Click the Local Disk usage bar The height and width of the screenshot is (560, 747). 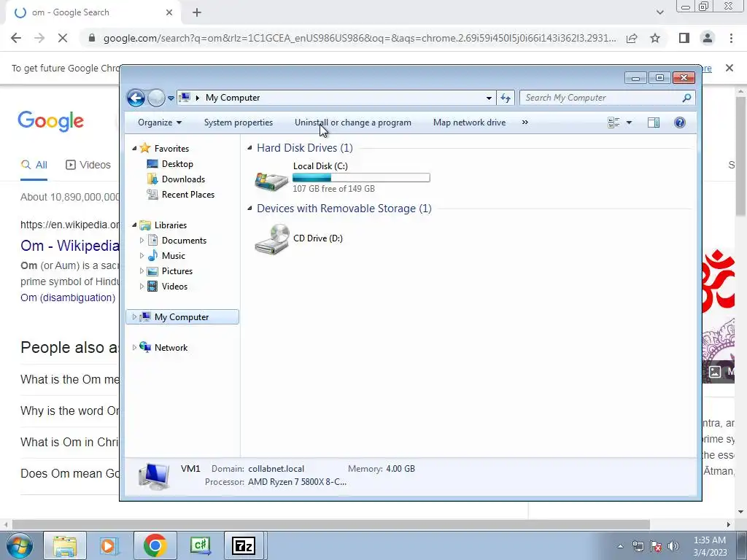click(361, 178)
